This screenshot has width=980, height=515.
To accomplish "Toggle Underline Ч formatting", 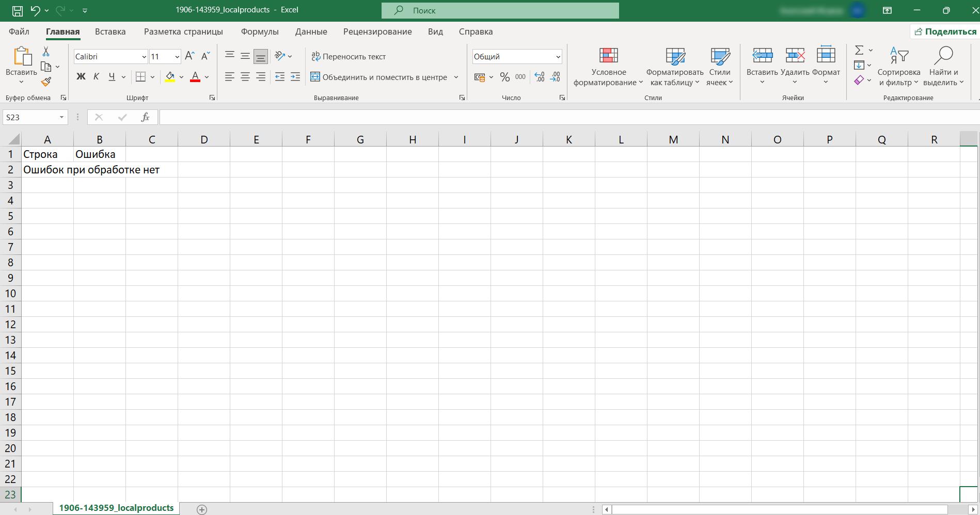I will click(x=112, y=77).
